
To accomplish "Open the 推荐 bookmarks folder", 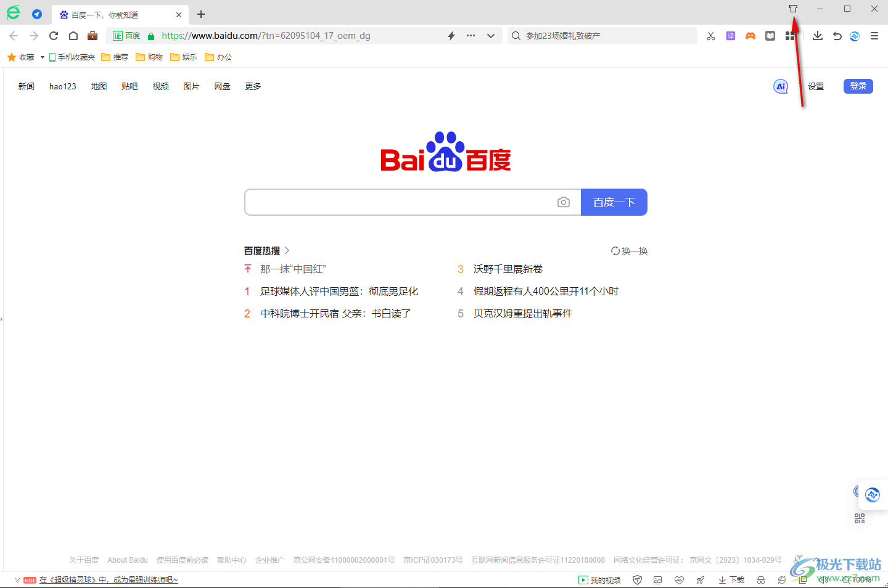I will [115, 57].
